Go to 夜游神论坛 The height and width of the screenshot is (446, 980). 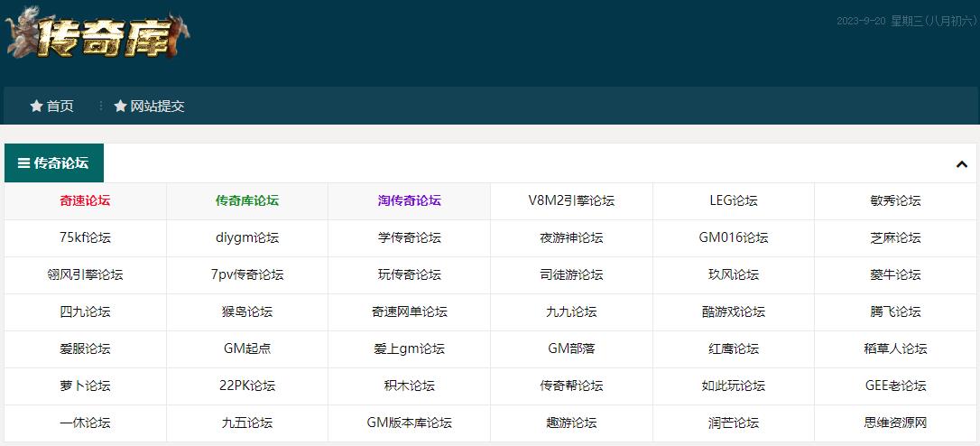571,237
